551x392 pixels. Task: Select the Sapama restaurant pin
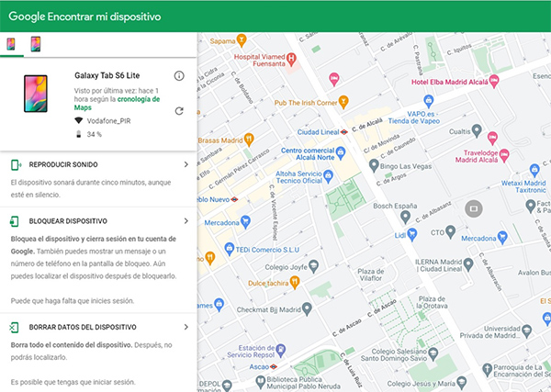(242, 40)
